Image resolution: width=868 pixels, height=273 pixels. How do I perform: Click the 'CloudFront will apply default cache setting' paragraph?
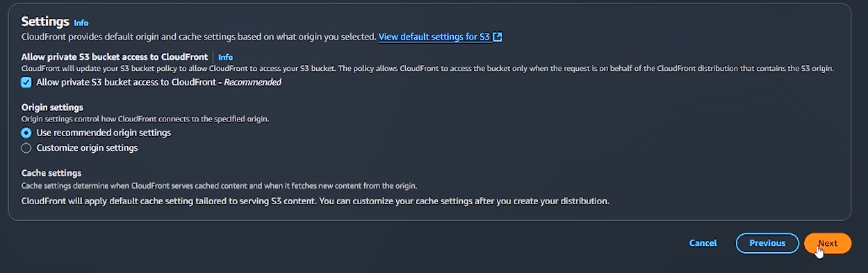pyautogui.click(x=316, y=201)
